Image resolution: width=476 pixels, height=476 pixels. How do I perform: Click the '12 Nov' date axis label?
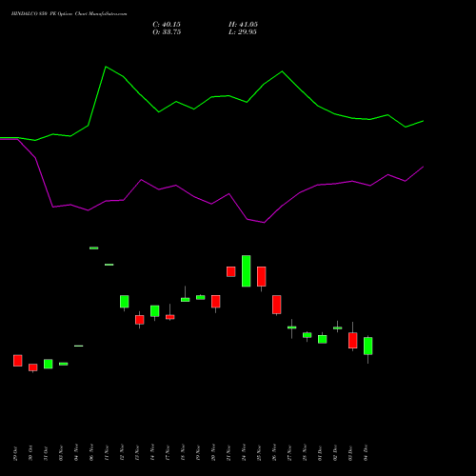pyautogui.click(x=122, y=453)
